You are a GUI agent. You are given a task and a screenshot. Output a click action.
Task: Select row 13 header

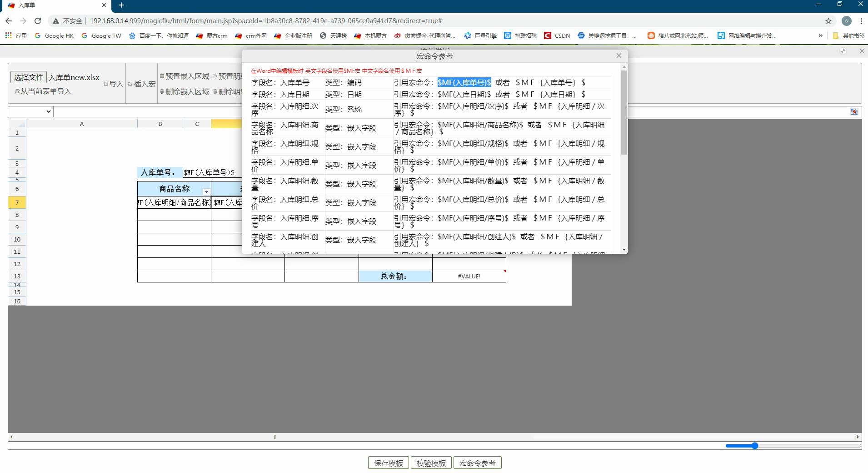[17, 276]
